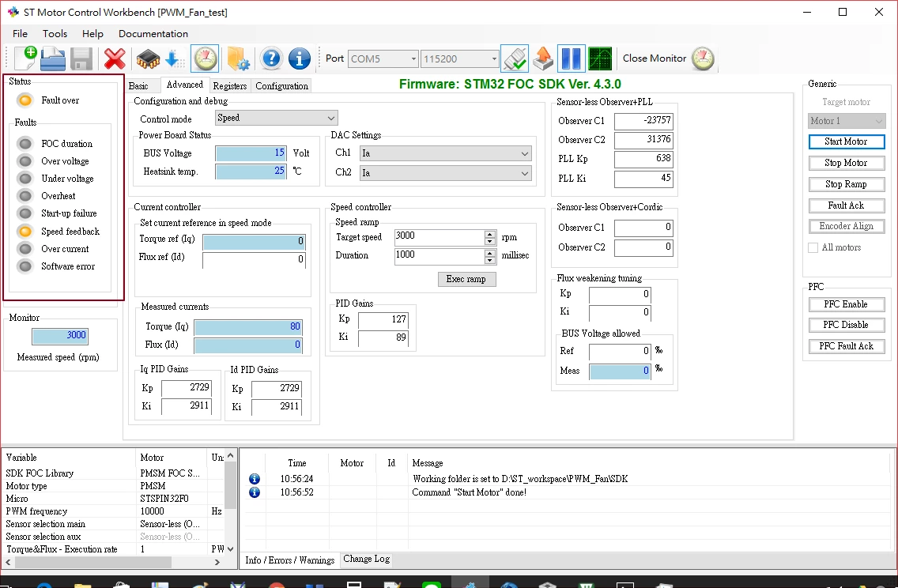The image size is (898, 588).
Task: Click the PLL Kp input field
Action: click(643, 159)
